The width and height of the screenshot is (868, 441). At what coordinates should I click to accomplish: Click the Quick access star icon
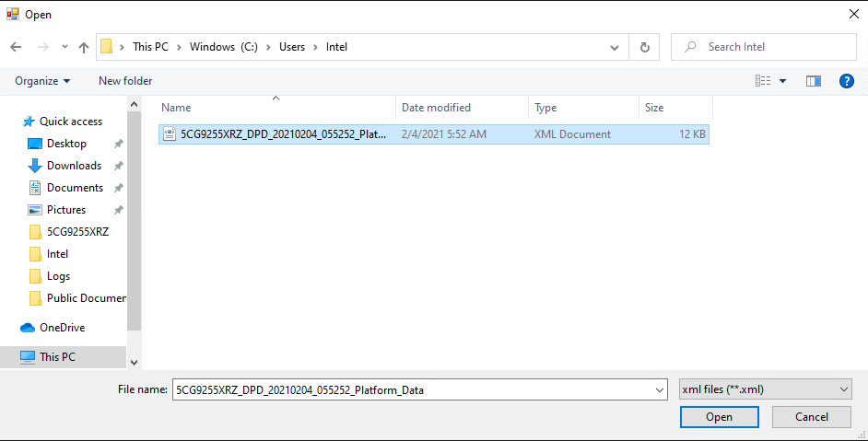pos(29,122)
